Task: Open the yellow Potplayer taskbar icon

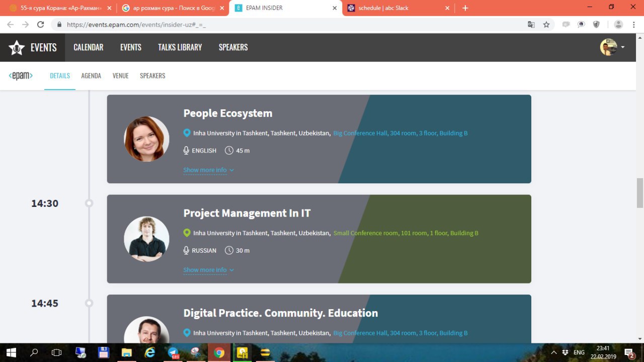Action: [x=242, y=352]
